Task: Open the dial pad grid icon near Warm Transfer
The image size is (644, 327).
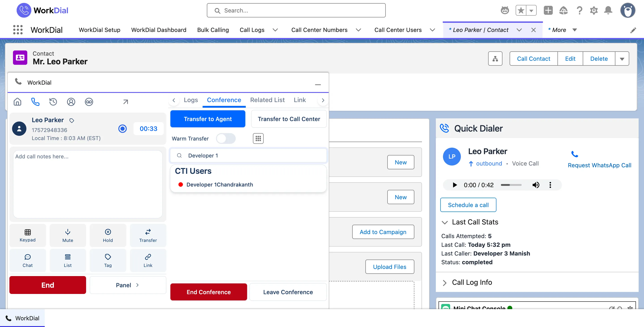Action: [258, 138]
